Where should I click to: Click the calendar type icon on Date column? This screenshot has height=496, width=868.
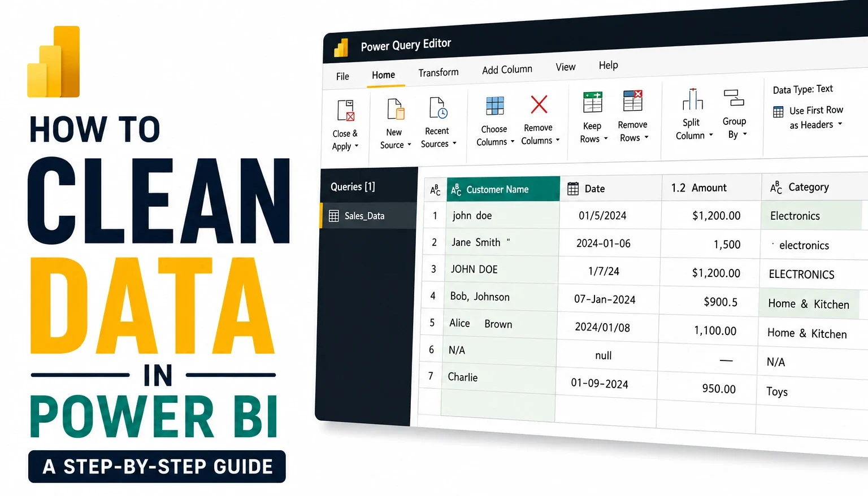point(573,189)
